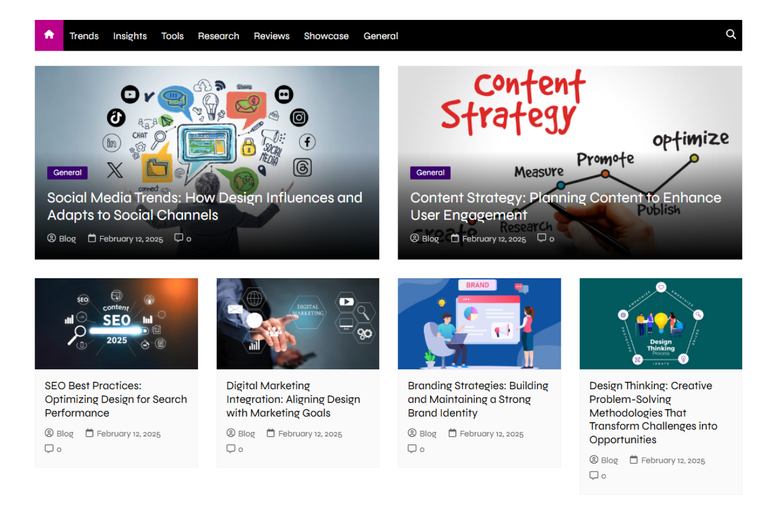Click calendar icon under Digital Marketing Integration
The width and height of the screenshot is (777, 532).
(x=271, y=433)
